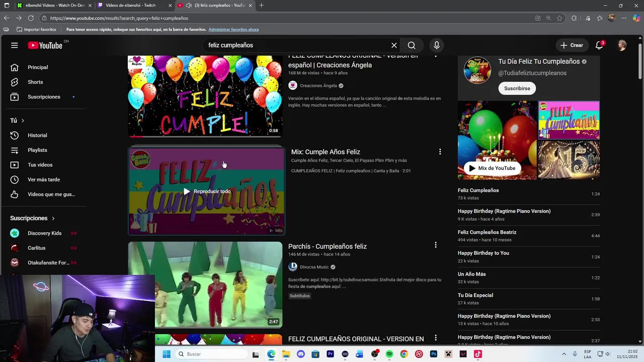
Task: Open the Copilot icon in Edge
Action: (x=636, y=18)
